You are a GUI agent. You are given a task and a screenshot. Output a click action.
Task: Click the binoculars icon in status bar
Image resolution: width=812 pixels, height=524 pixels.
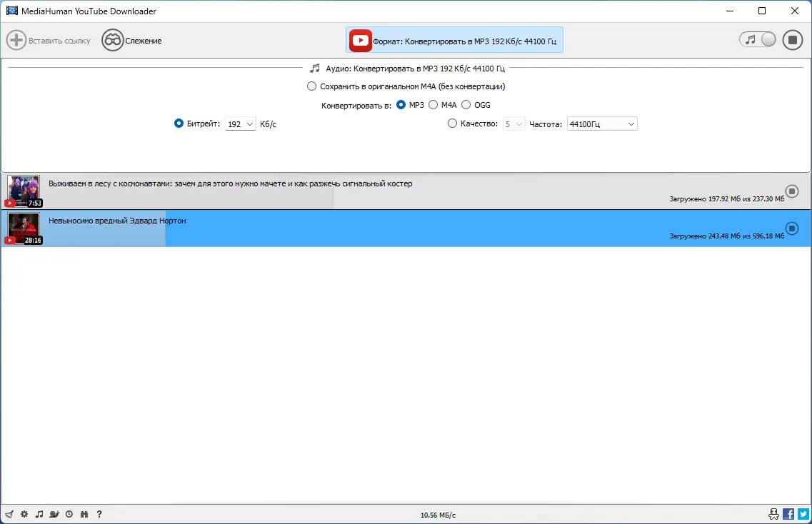coord(84,514)
